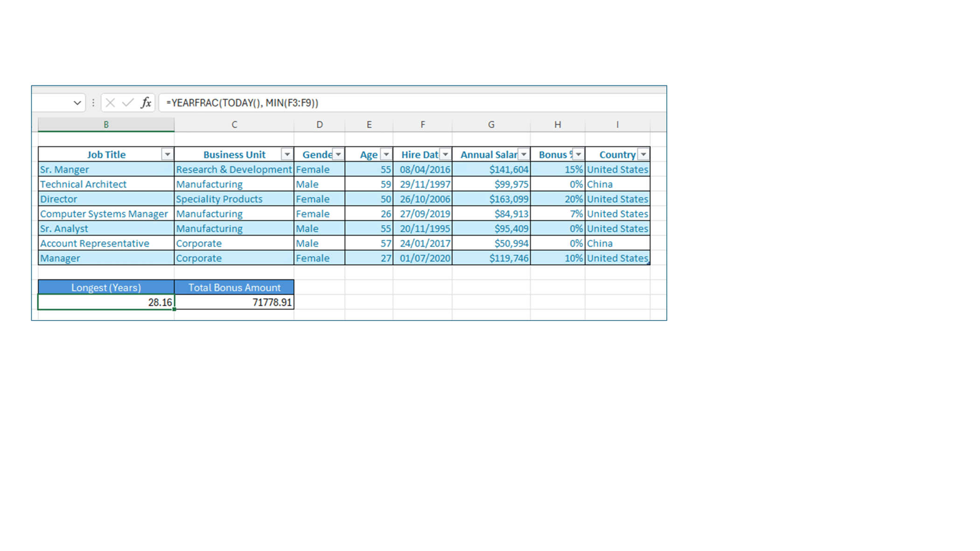Open the Business Unit filter dropdown
Screen dimensions: 980x551
(287, 154)
